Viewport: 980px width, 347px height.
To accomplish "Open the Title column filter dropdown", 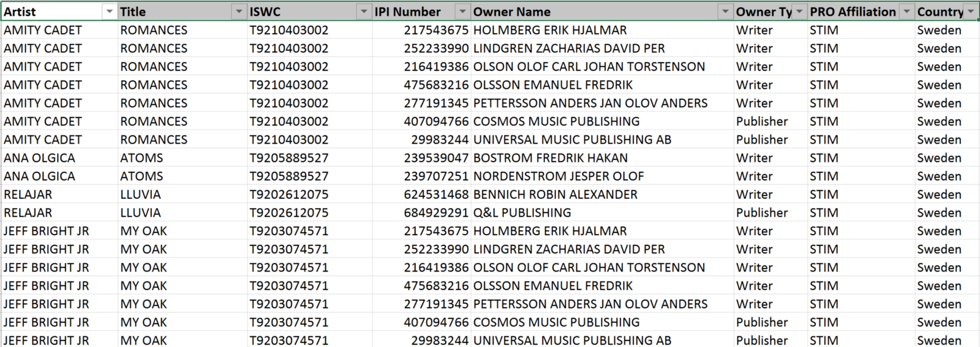I will click(239, 12).
